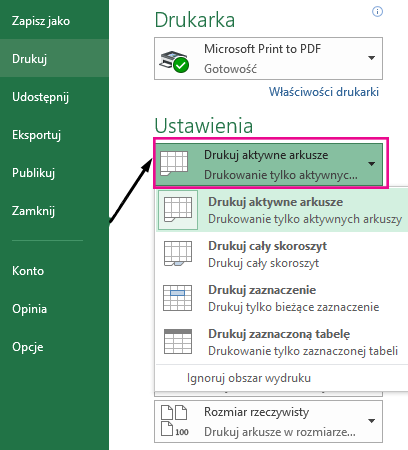
Task: Choose Drukuj cały skoroszyt option
Action: point(283,254)
